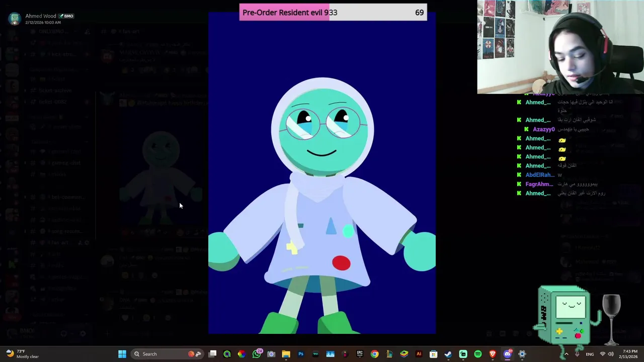The image size is (644, 362).
Task: Open Microsoft Store from the taskbar
Action: click(433, 354)
